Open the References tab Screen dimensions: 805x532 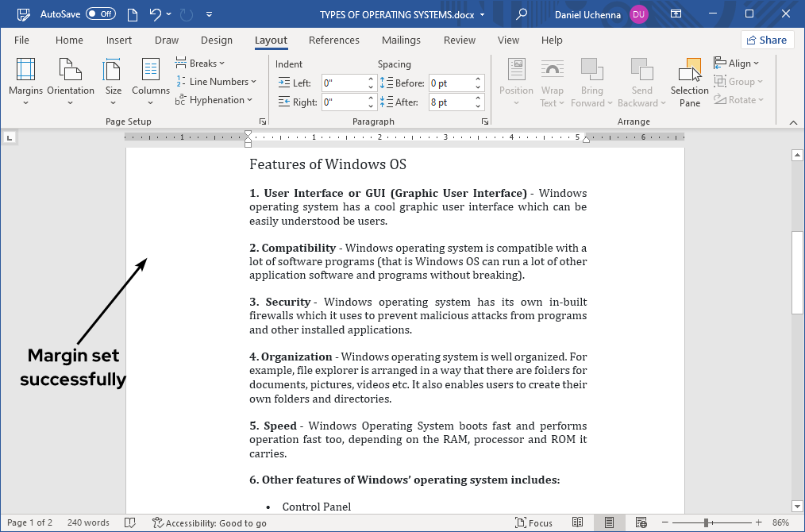333,40
